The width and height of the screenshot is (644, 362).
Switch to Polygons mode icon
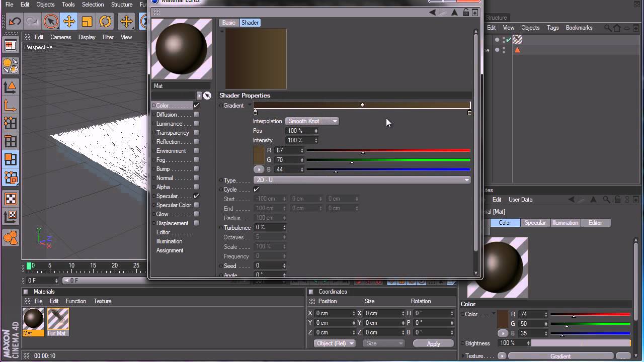[11, 159]
